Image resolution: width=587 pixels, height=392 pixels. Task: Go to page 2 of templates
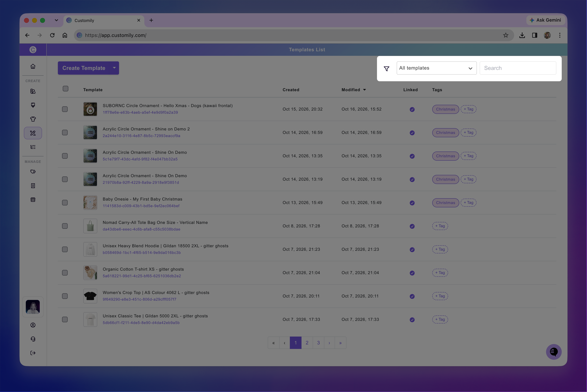pos(307,343)
